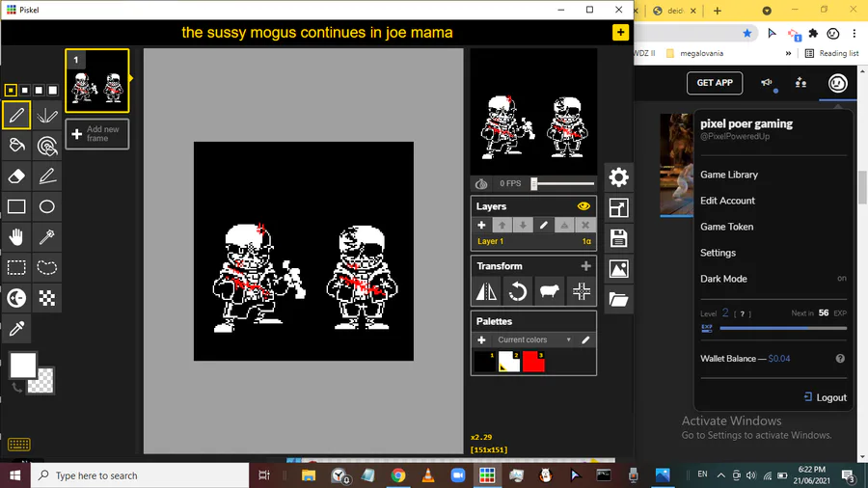
Task: Open the Resize panel
Action: click(x=618, y=208)
